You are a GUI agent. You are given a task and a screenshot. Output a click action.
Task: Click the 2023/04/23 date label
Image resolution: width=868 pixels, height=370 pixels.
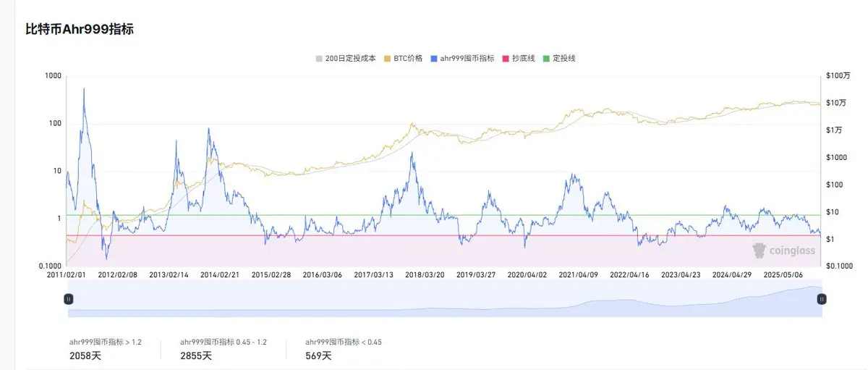(681, 275)
